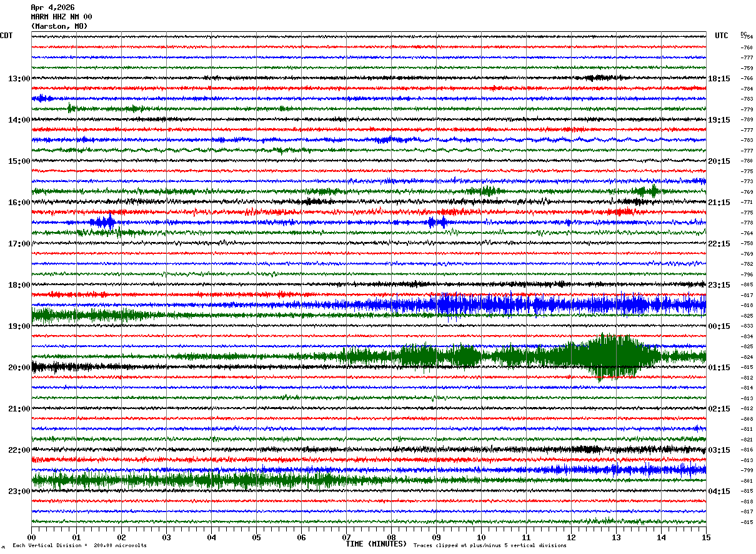Image resolution: width=756 pixels, height=554 pixels.
Task: Click the 04 minute tick label
Action: coord(211,537)
